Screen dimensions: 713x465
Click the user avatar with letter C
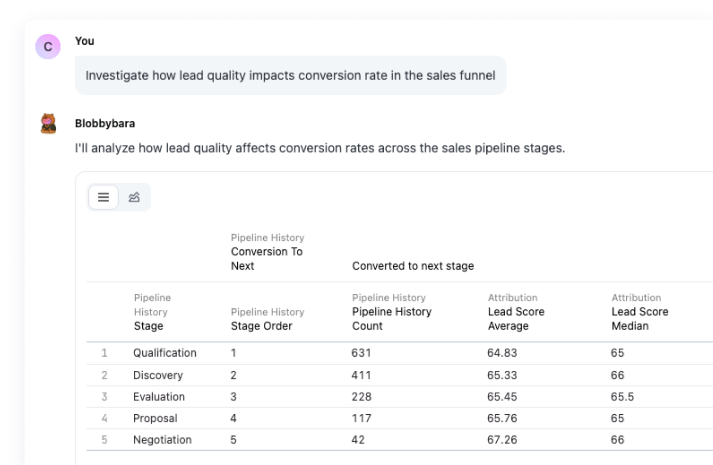coord(48,46)
